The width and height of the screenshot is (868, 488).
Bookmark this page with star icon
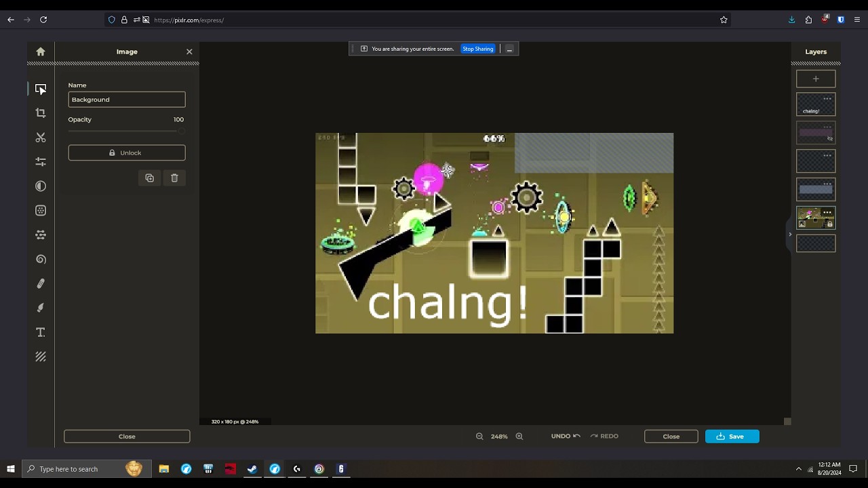pos(724,20)
